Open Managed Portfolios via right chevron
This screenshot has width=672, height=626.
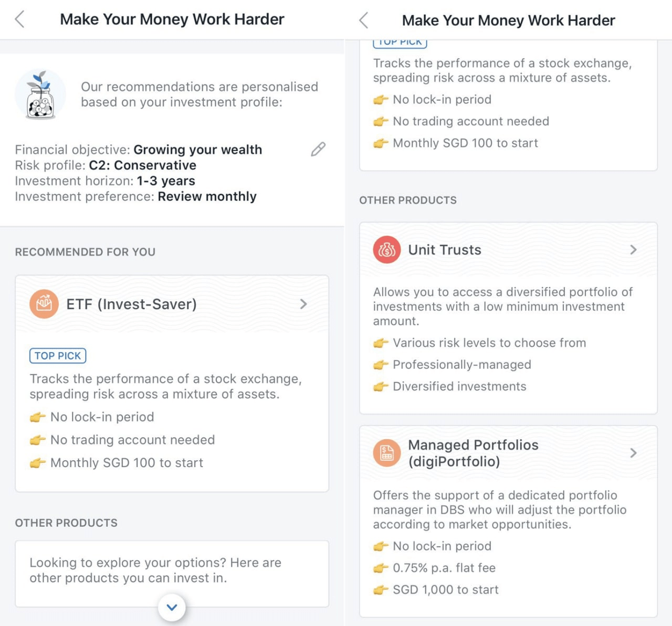(x=633, y=453)
